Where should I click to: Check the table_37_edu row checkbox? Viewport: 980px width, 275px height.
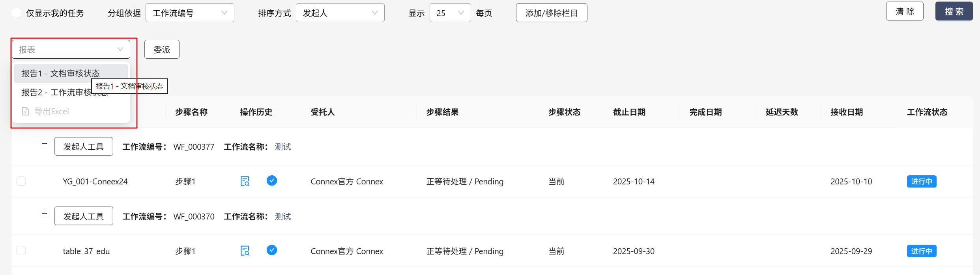point(21,251)
